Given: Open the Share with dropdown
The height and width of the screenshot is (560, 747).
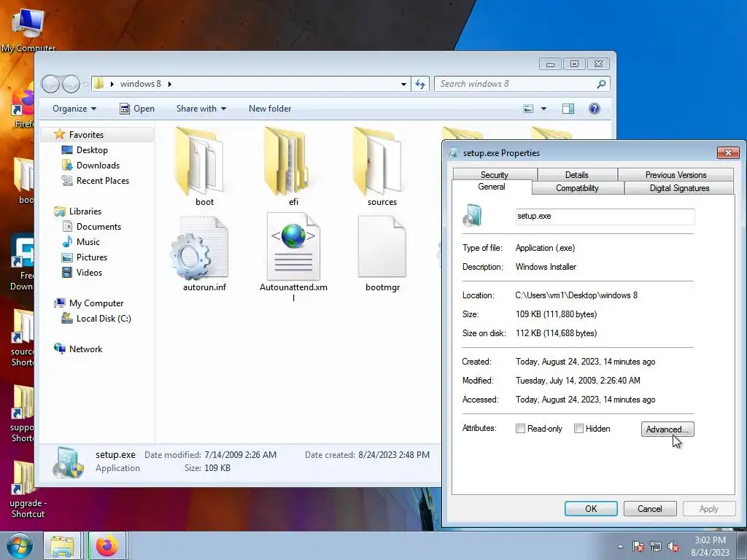Looking at the screenshot, I should [x=201, y=109].
